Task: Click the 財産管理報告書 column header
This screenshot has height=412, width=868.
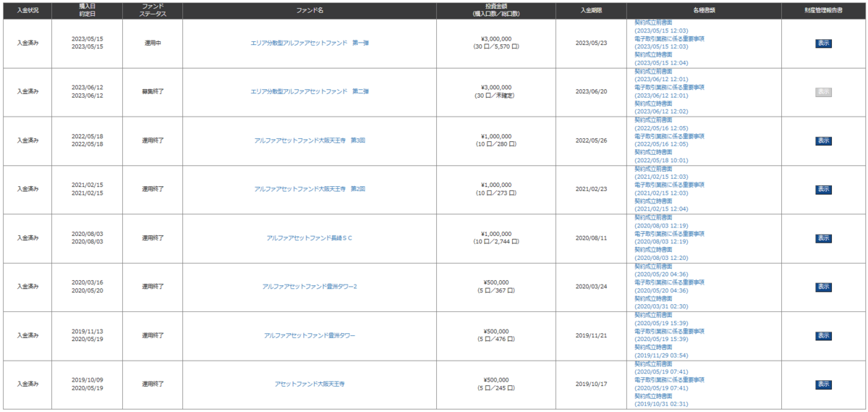Action: [x=823, y=10]
